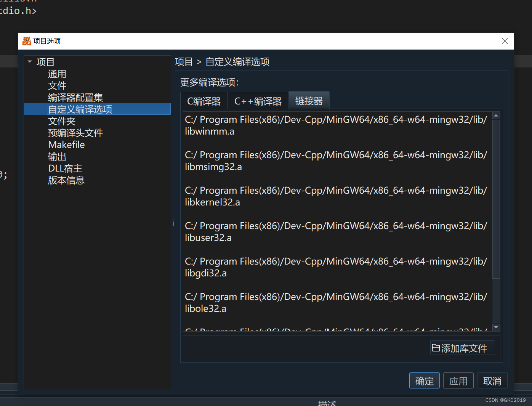Open the Makefile settings page

tap(66, 144)
